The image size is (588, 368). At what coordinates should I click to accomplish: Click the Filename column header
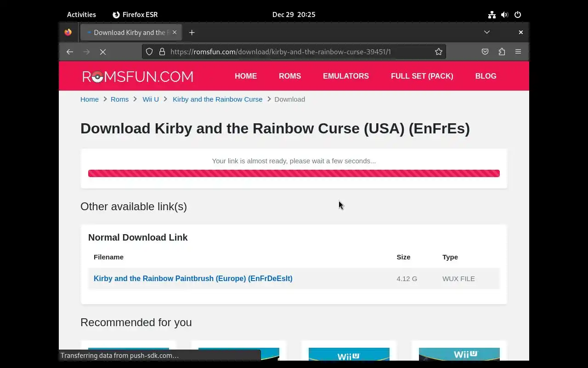(108, 257)
